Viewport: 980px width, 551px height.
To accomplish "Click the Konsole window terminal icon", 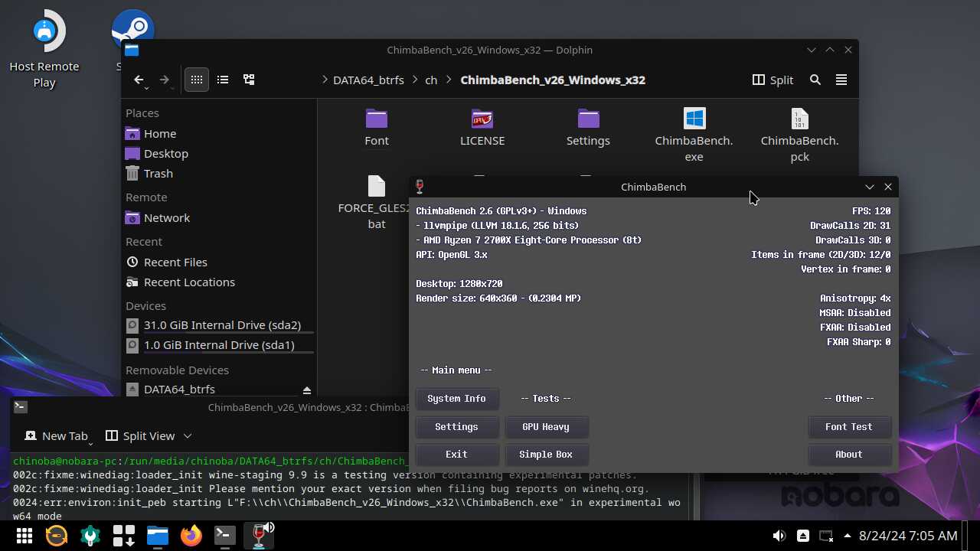I will [x=21, y=407].
